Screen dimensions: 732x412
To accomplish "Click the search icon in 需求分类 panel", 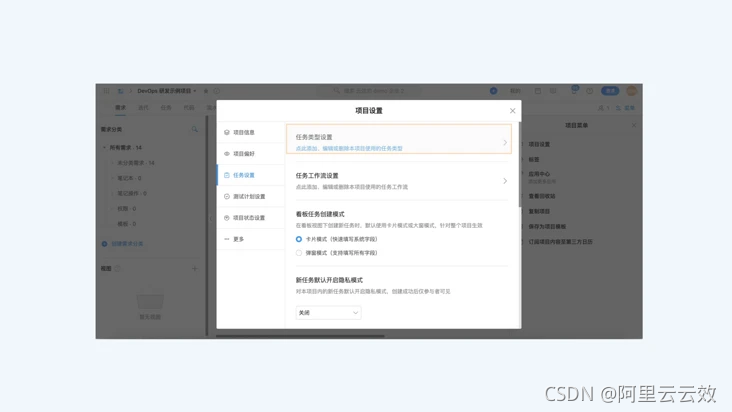I will (195, 129).
